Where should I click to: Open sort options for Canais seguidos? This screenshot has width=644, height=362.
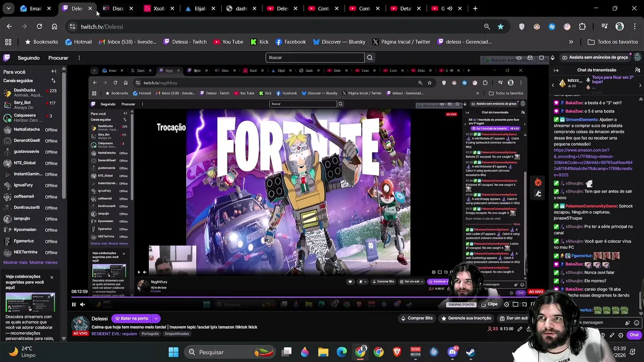(53, 80)
